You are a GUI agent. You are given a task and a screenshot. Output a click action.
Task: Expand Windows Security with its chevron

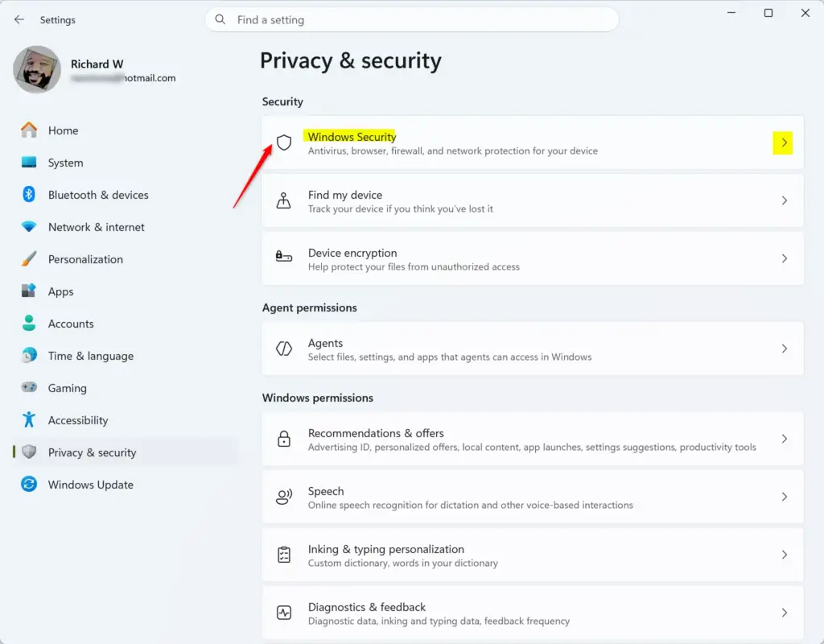(x=784, y=142)
